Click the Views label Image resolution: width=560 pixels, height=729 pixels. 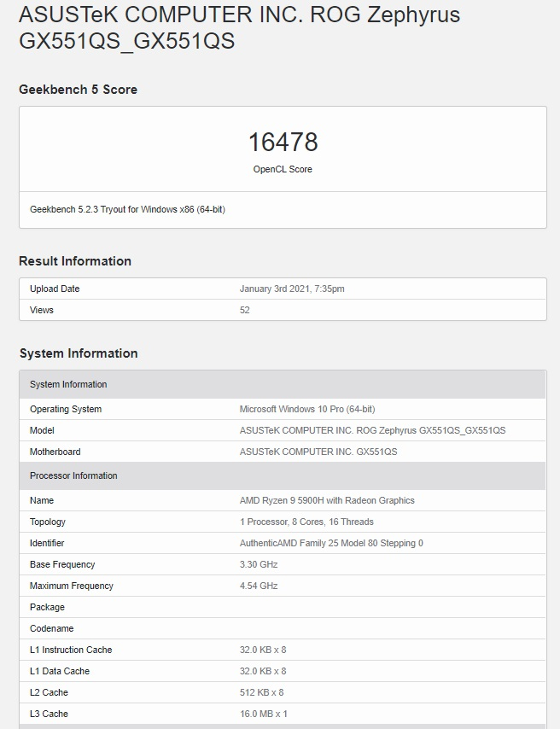coord(41,310)
